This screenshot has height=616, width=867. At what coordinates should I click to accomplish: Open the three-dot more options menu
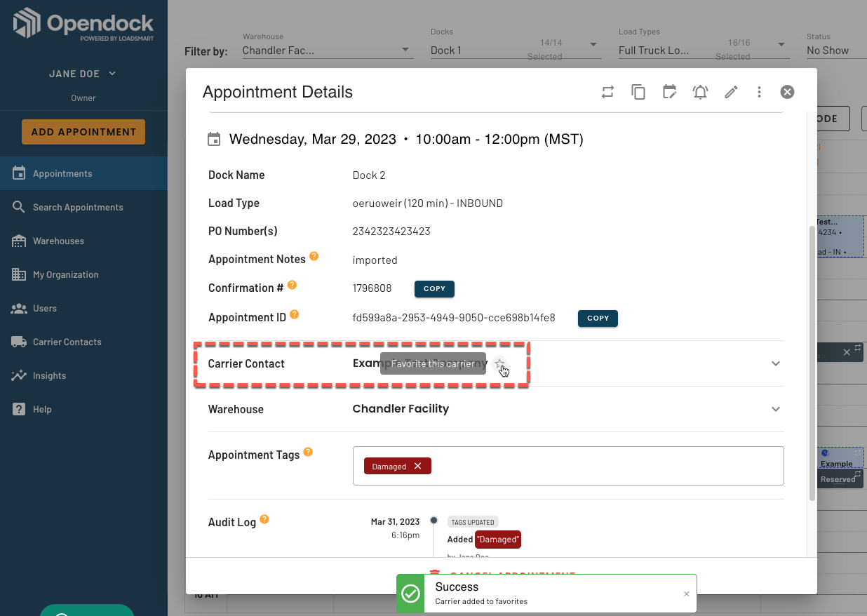pyautogui.click(x=759, y=92)
